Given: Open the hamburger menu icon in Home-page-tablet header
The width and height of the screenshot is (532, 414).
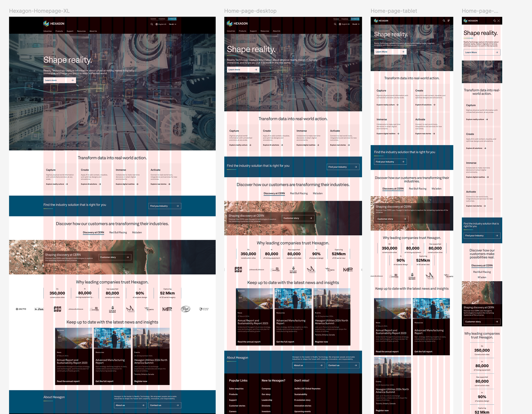Looking at the screenshot, I should 449,21.
